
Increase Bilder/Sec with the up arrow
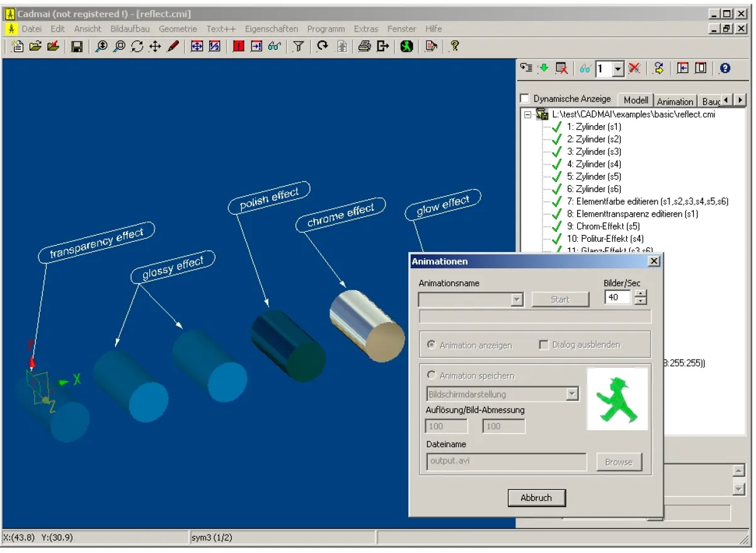point(641,294)
